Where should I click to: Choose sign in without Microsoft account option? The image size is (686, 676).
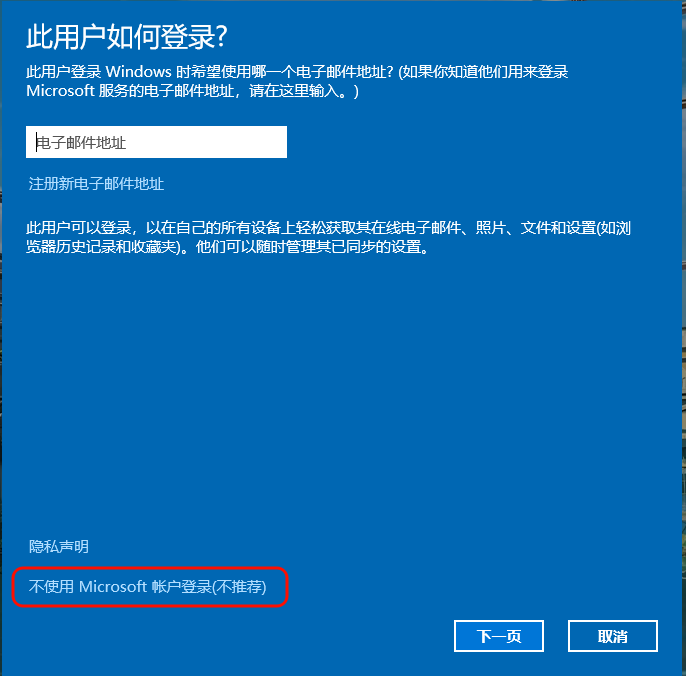pyautogui.click(x=147, y=587)
